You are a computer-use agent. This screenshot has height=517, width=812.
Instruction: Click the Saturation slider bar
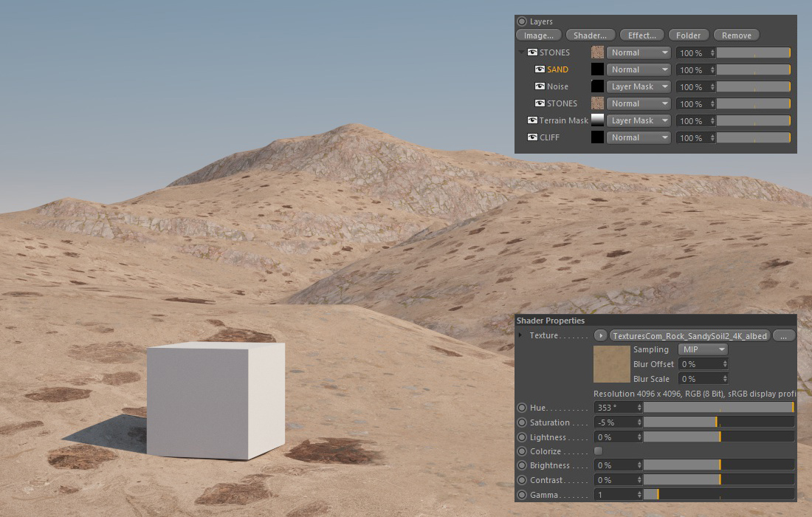(718, 422)
